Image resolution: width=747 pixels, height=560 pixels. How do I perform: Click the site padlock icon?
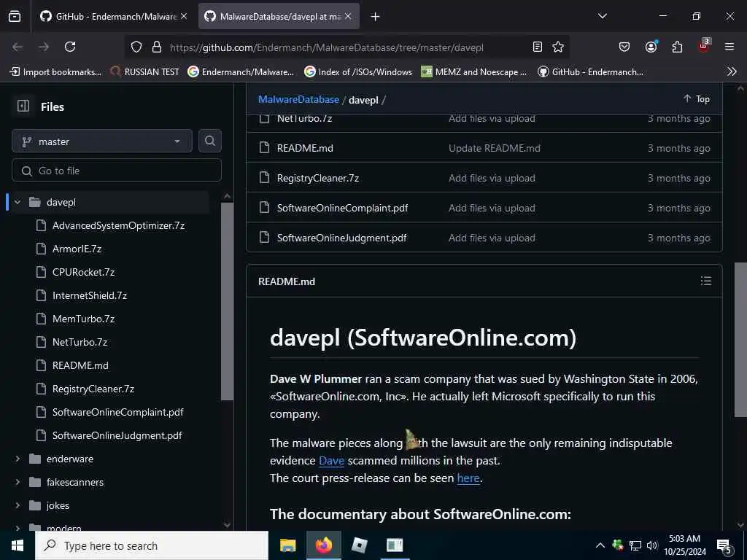pos(156,47)
